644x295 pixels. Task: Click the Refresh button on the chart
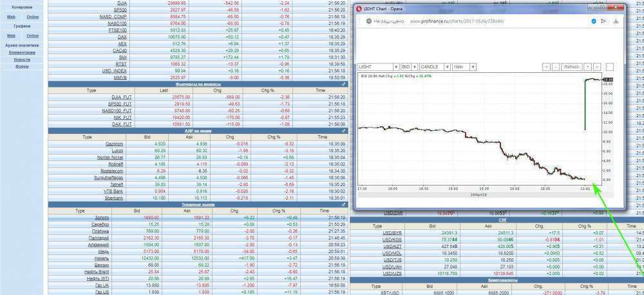(x=571, y=66)
